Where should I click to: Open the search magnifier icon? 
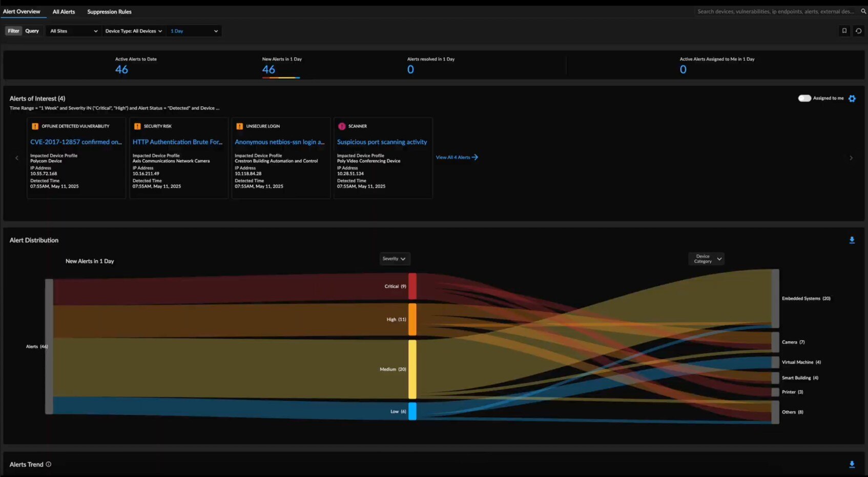pos(863,11)
